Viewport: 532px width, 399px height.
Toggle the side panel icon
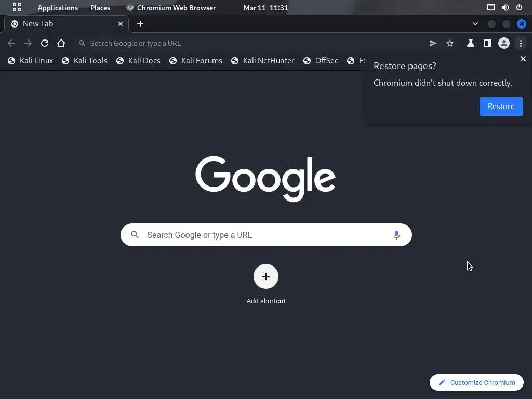coord(487,43)
